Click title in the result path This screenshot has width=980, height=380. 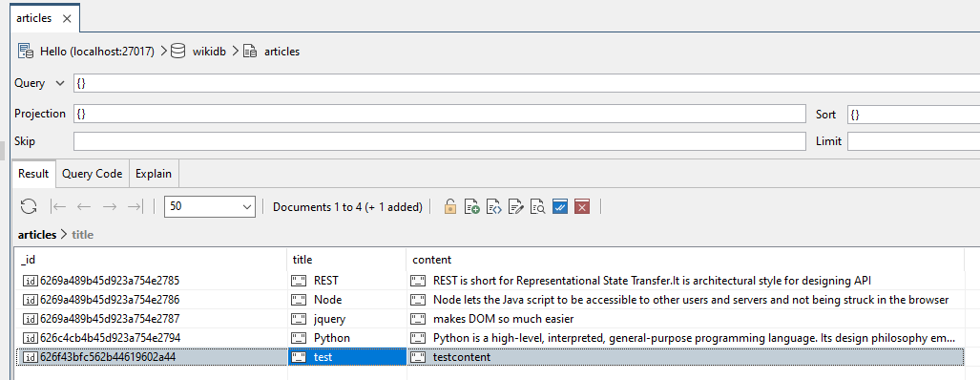click(82, 235)
